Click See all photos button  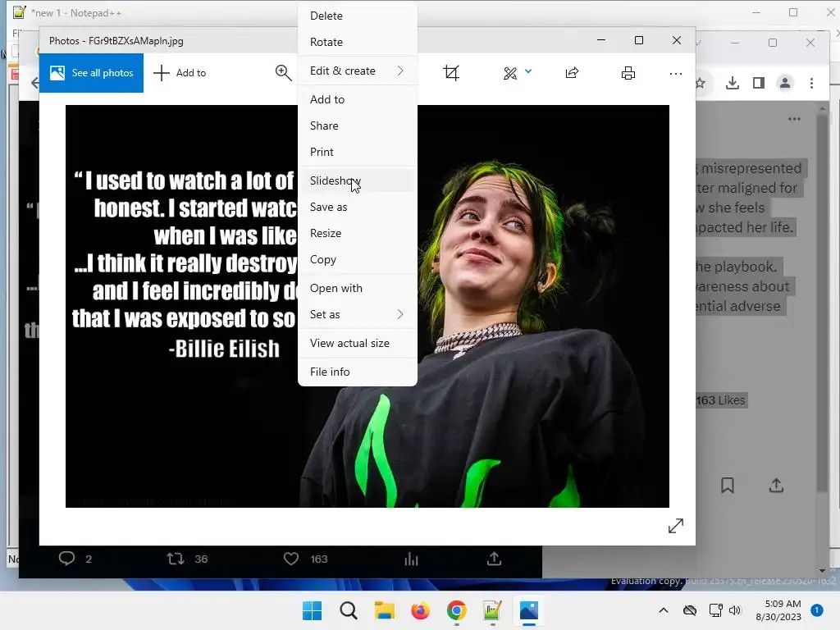click(x=91, y=73)
